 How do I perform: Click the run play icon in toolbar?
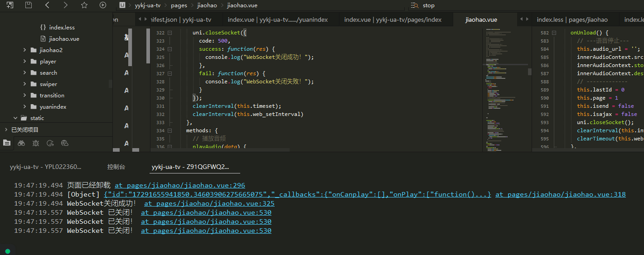pyautogui.click(x=103, y=5)
